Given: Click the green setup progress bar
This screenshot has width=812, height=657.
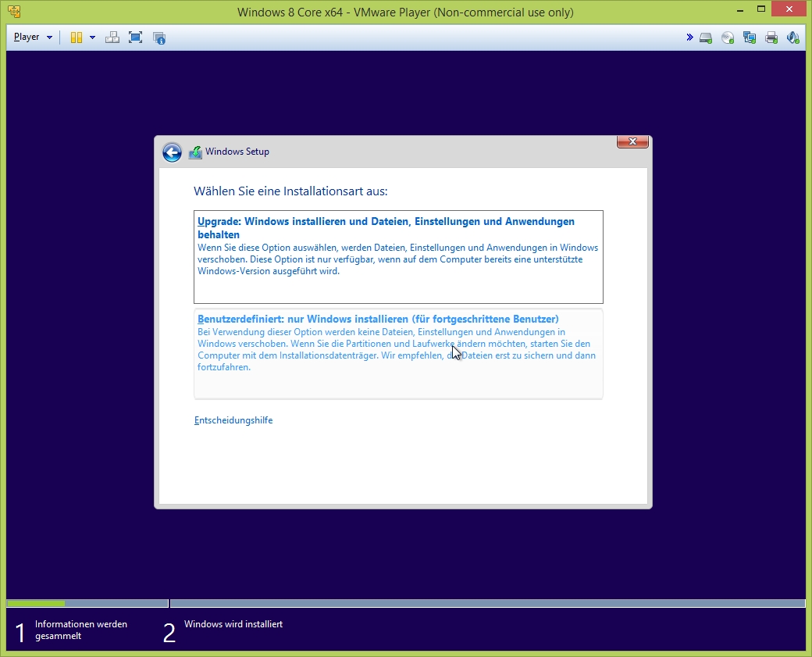Looking at the screenshot, I should (36, 604).
